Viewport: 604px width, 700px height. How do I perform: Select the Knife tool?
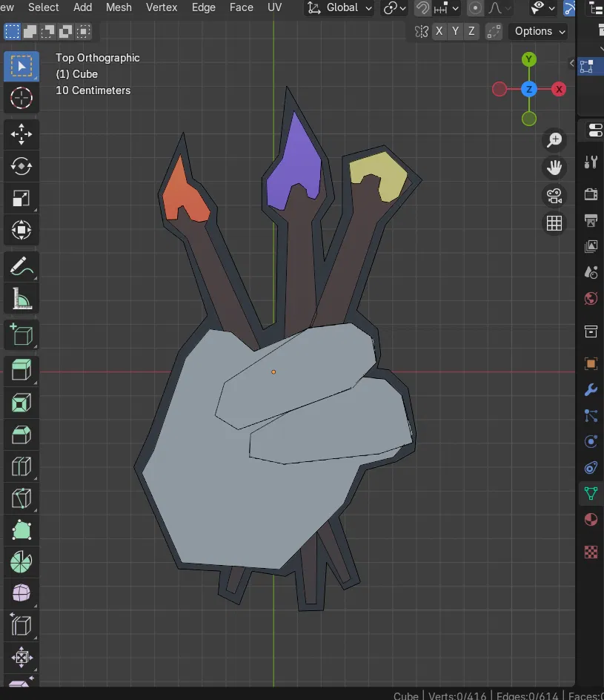click(21, 498)
